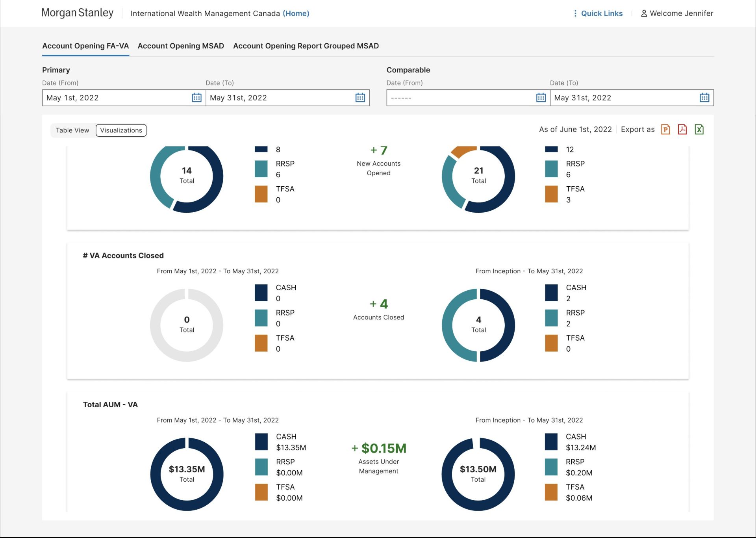This screenshot has height=538, width=756.
Task: Click TFSA swatch in Total AUM May legend
Action: click(x=261, y=492)
